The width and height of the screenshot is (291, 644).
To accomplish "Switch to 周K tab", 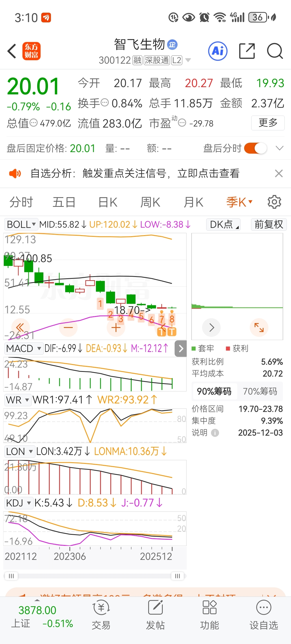I will (150, 202).
